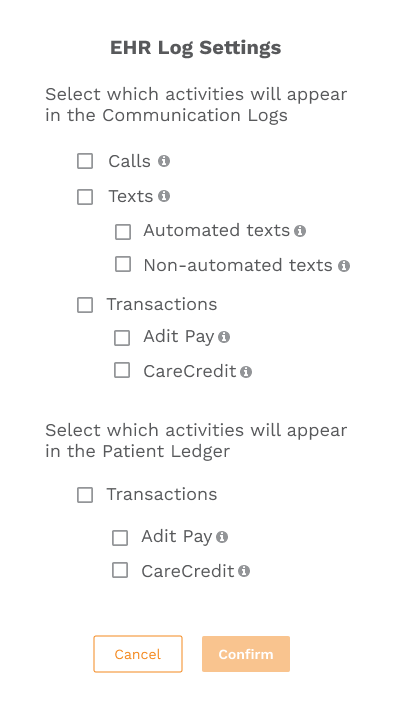Screen dimensions: 393x717
Task: Check the Texts checkbox
Action: point(85,197)
